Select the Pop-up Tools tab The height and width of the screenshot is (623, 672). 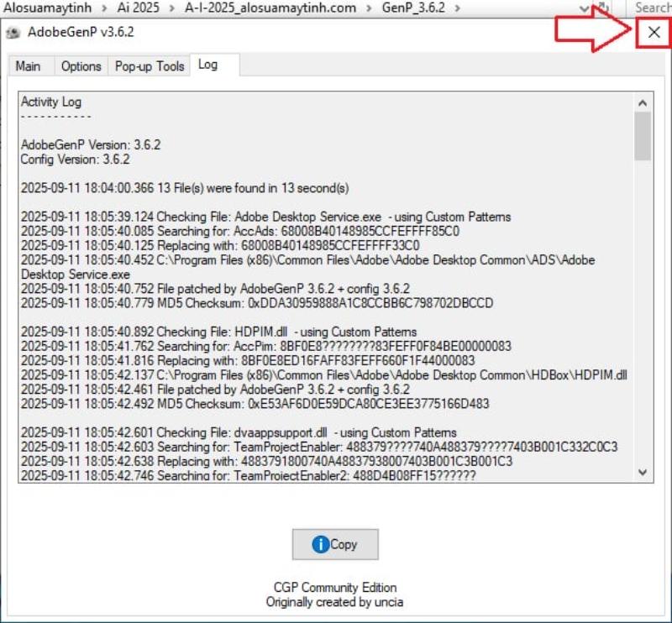[x=150, y=66]
